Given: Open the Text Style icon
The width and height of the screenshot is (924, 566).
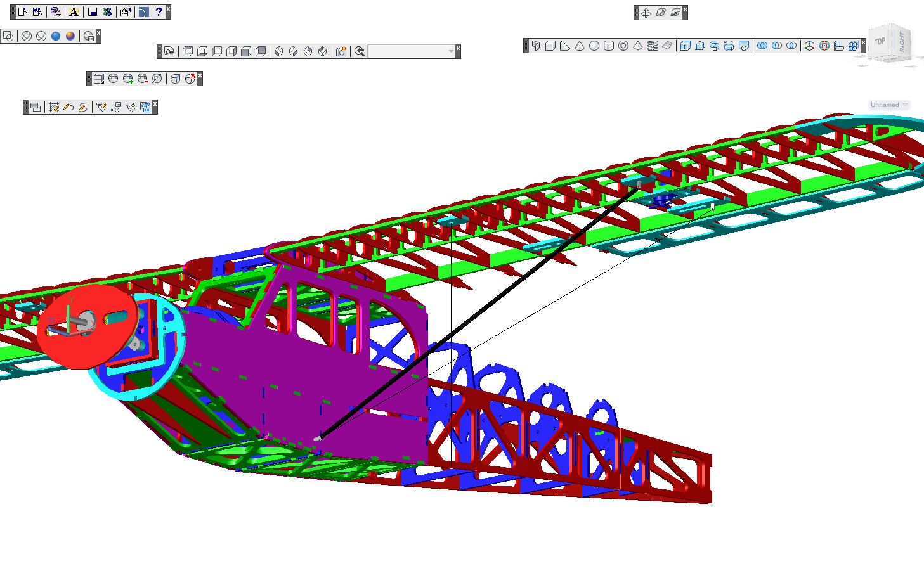Looking at the screenshot, I should click(74, 12).
